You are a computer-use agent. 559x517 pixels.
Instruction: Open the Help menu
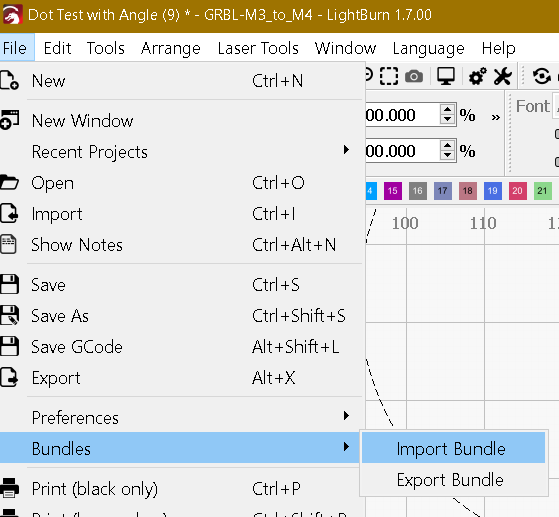point(498,48)
